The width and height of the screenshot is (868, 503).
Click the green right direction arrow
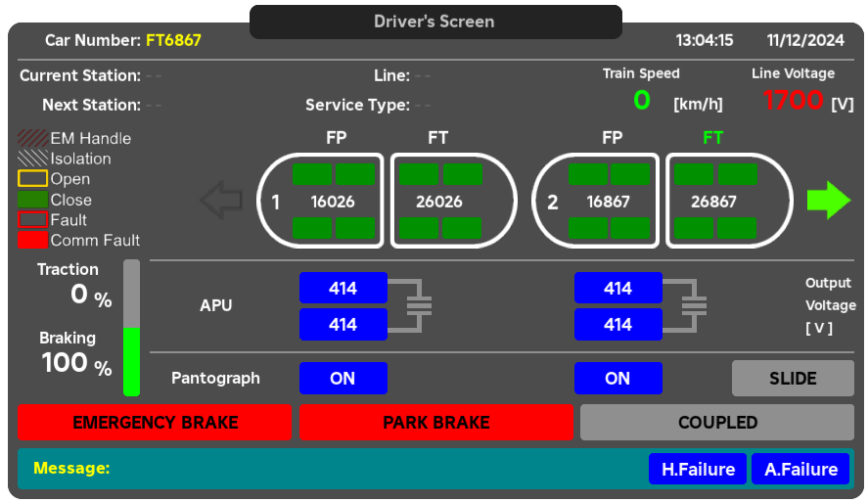click(x=829, y=201)
